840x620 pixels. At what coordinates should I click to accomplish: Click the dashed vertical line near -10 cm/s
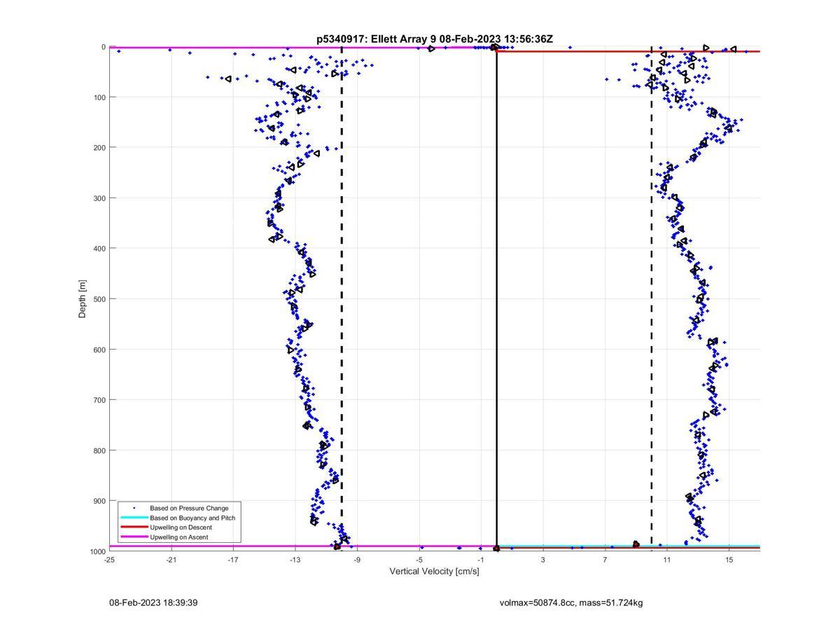coord(342,299)
